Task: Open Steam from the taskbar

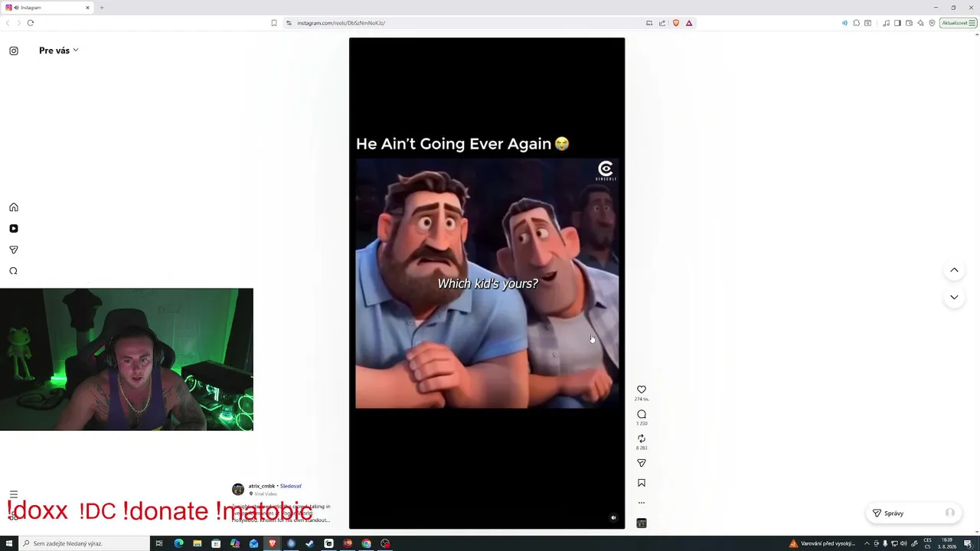Action: point(310,543)
